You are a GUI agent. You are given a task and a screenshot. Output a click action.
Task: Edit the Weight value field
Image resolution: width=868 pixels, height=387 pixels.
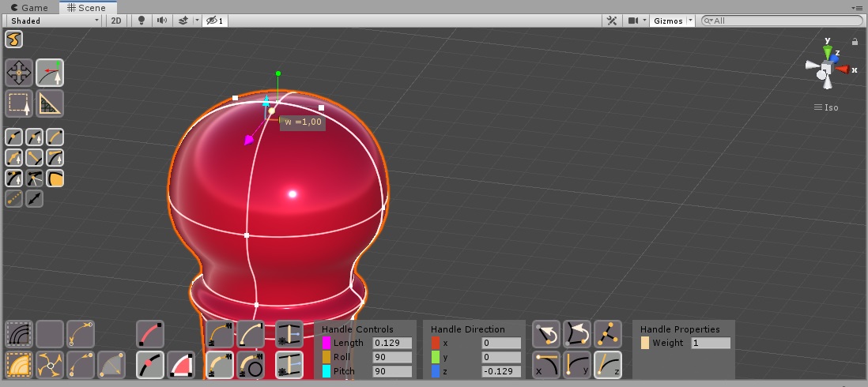pos(710,343)
